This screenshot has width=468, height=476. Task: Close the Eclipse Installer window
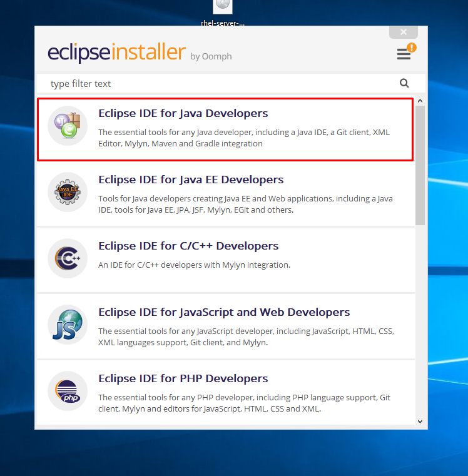click(x=404, y=32)
